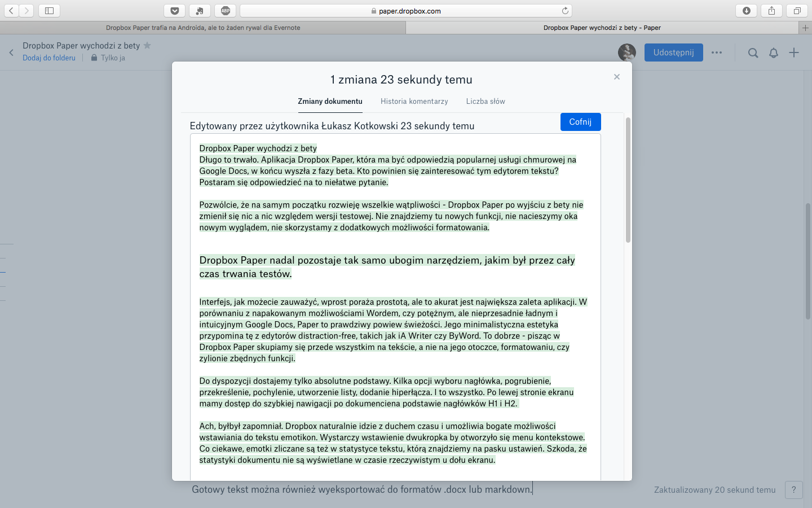Open the help question mark button
This screenshot has width=812, height=508.
click(x=794, y=490)
